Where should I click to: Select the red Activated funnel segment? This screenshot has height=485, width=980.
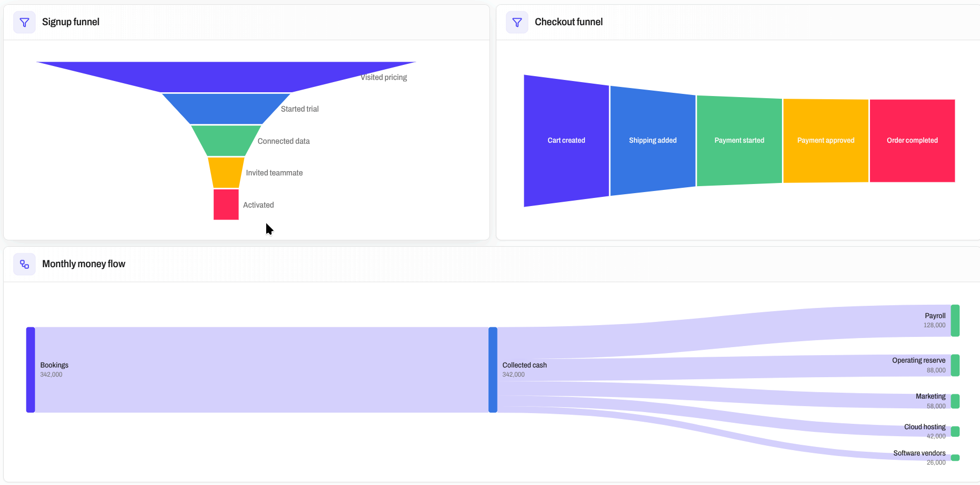pos(226,204)
